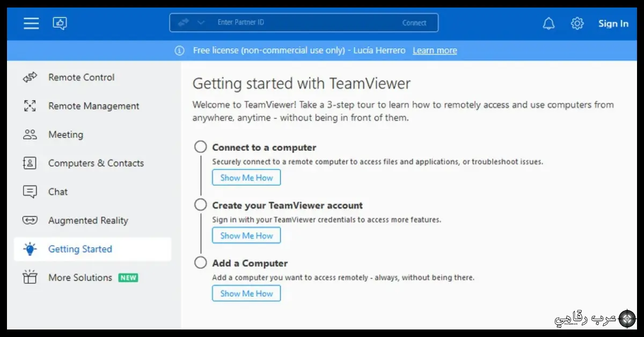Open TeamViewer settings gear
644x337 pixels.
577,23
